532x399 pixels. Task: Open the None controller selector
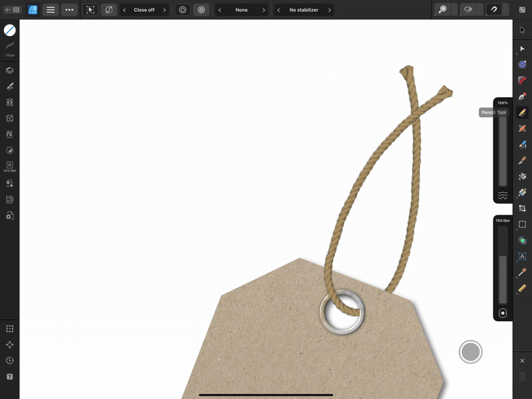pyautogui.click(x=241, y=10)
